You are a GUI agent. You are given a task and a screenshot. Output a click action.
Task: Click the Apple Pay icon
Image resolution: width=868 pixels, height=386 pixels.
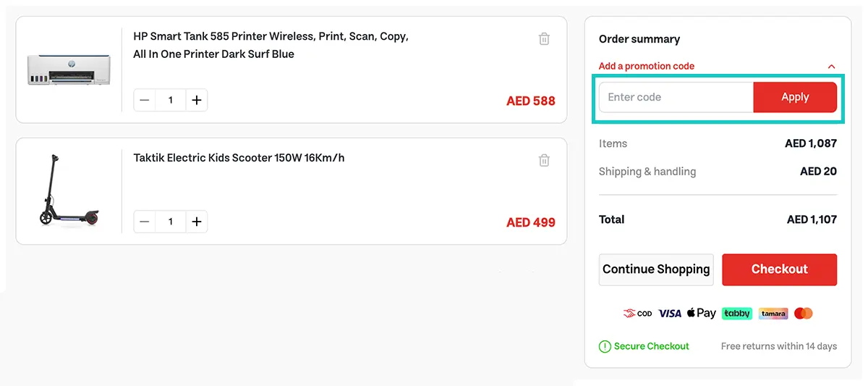tap(701, 313)
